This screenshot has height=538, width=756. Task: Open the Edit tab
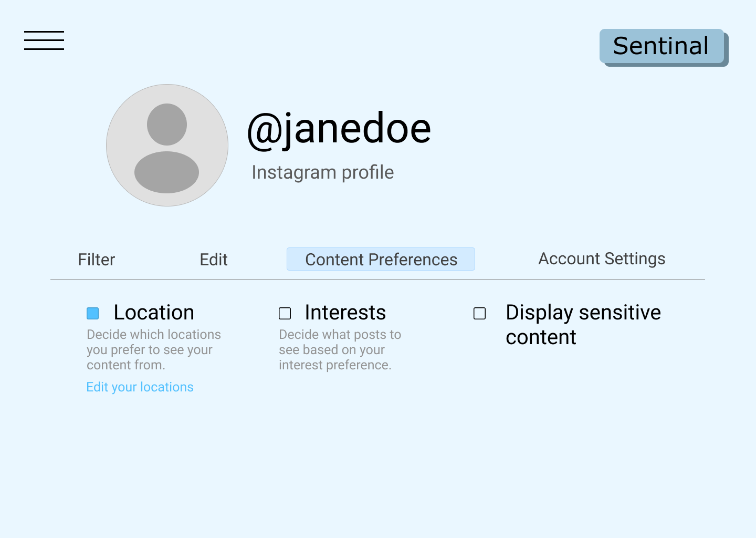(x=214, y=260)
